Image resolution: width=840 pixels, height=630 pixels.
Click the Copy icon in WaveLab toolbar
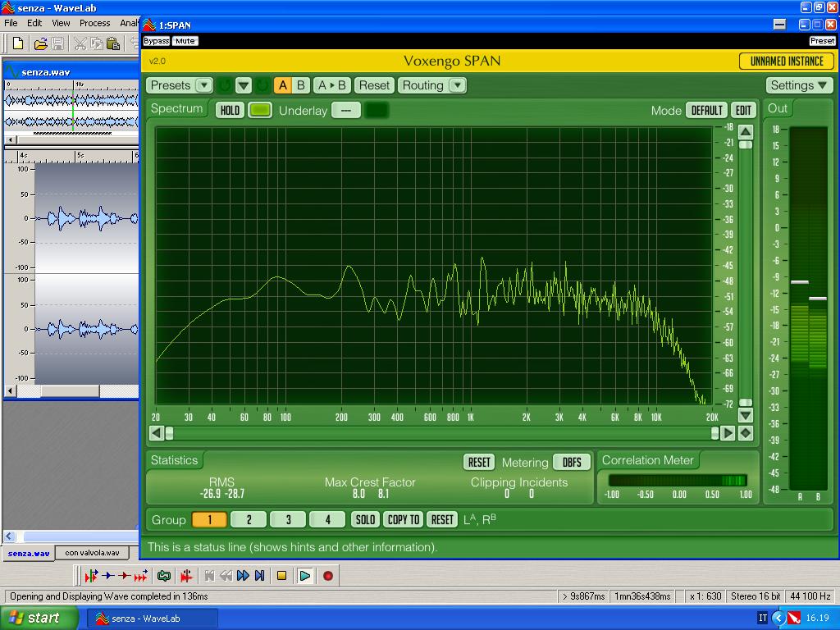click(x=97, y=43)
